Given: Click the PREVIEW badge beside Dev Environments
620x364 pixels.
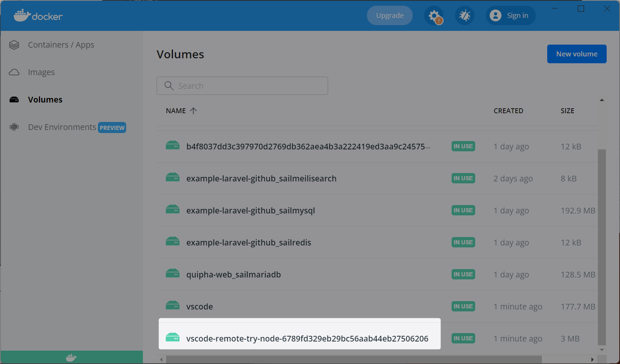Looking at the screenshot, I should (x=112, y=128).
